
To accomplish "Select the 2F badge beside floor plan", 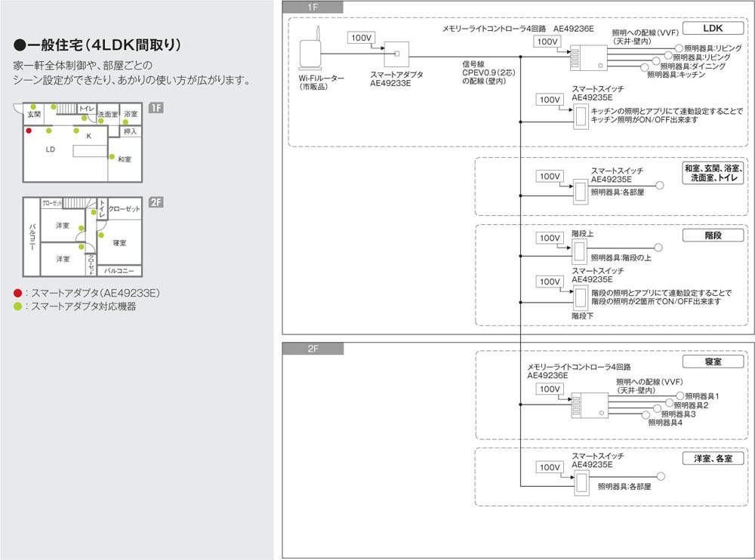I will pos(156,202).
